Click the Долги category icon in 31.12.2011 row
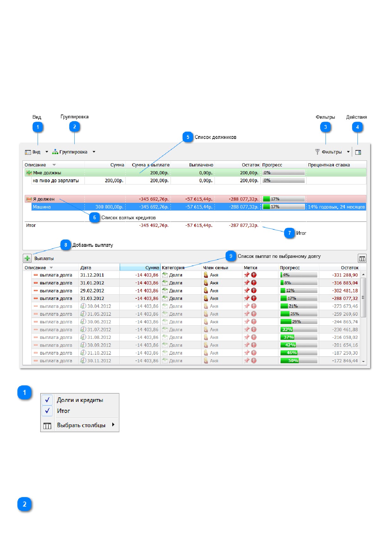The height and width of the screenshot is (555, 392). (165, 275)
